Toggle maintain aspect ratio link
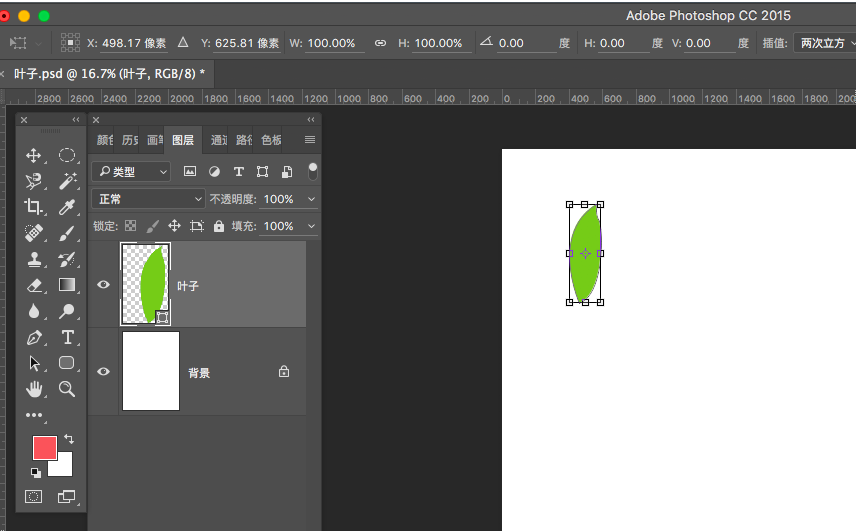The height and width of the screenshot is (531, 856). pyautogui.click(x=380, y=43)
